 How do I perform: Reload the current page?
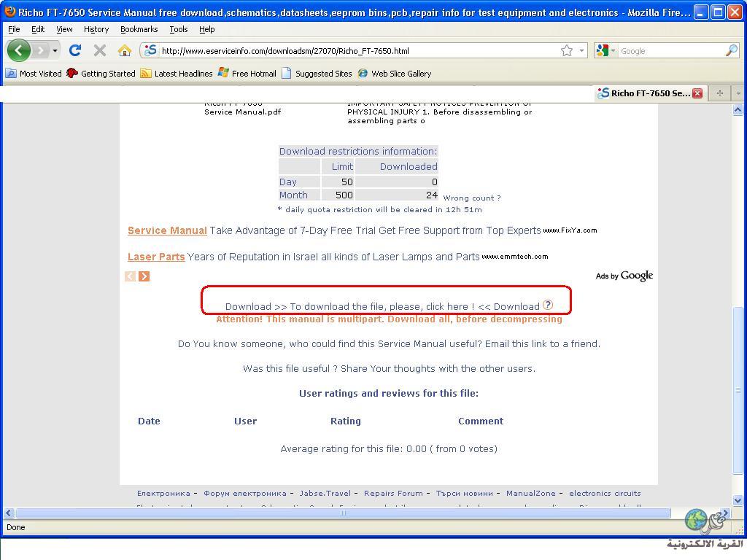click(75, 50)
